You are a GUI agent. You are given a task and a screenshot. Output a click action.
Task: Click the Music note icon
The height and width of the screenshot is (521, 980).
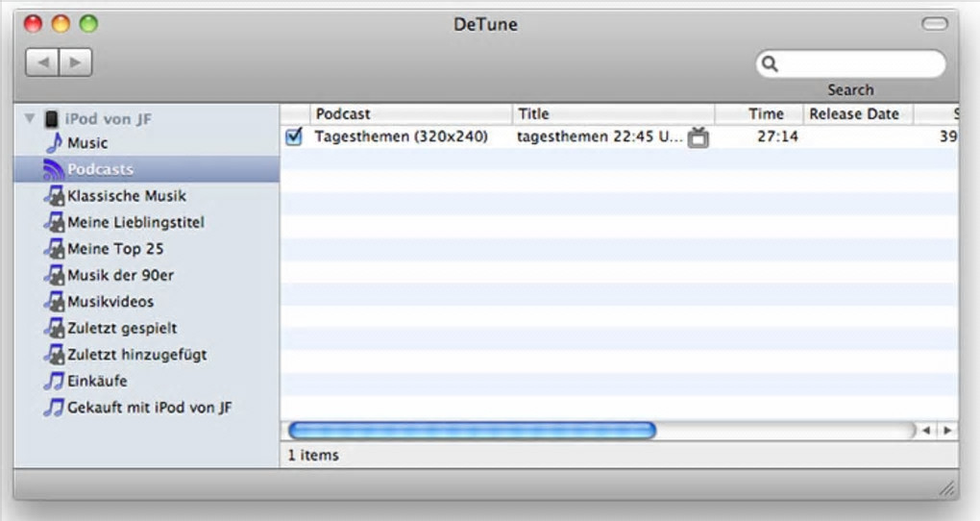pyautogui.click(x=55, y=142)
